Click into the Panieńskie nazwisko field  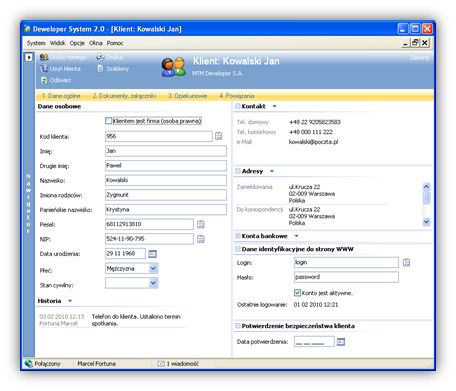(x=166, y=210)
